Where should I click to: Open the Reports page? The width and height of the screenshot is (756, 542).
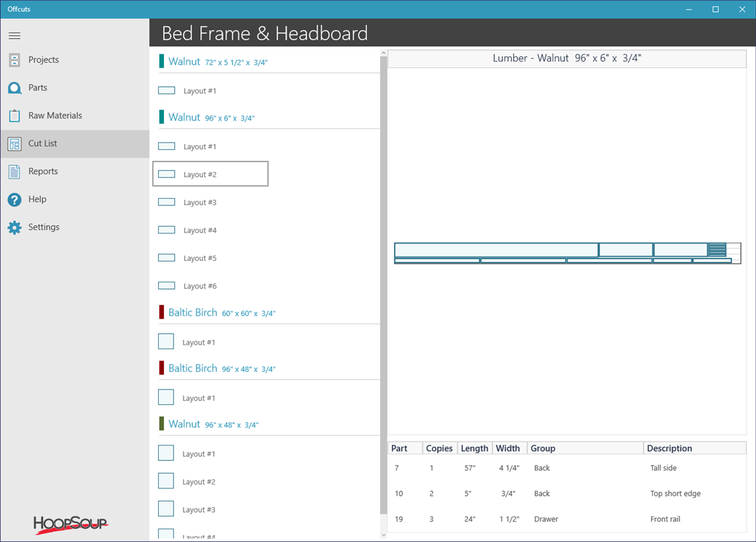(75, 171)
